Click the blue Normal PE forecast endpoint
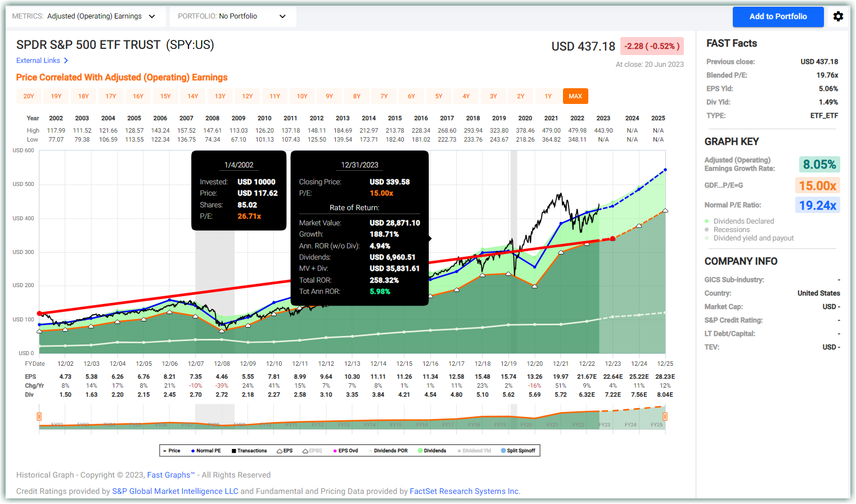This screenshot has height=504, width=856. click(665, 169)
